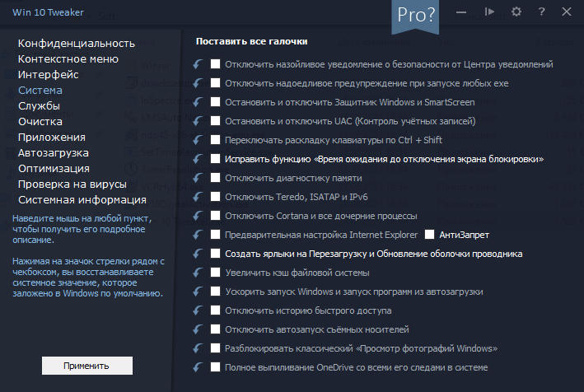Image resolution: width=584 pixels, height=392 pixels.
Task: Open Приложения section
Action: (x=52, y=138)
